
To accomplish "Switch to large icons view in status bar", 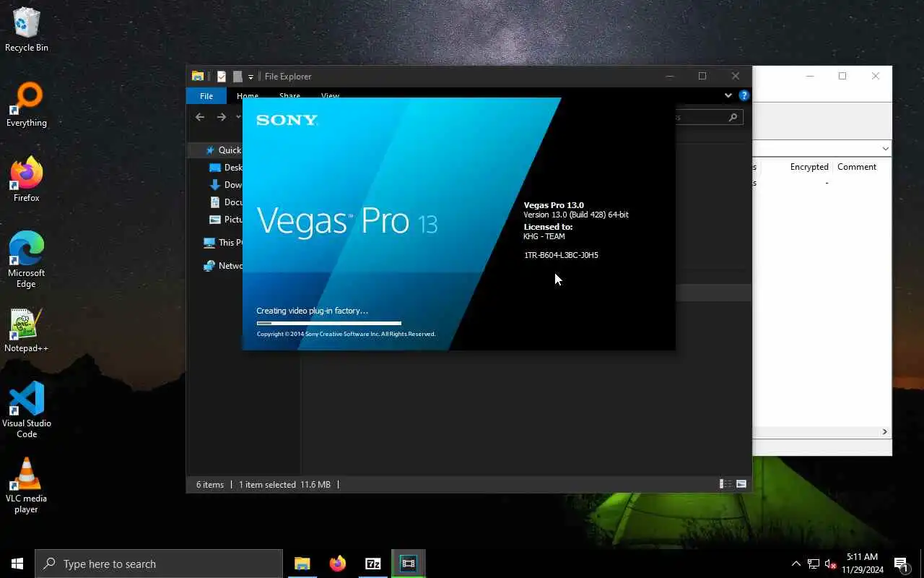I will coord(741,484).
